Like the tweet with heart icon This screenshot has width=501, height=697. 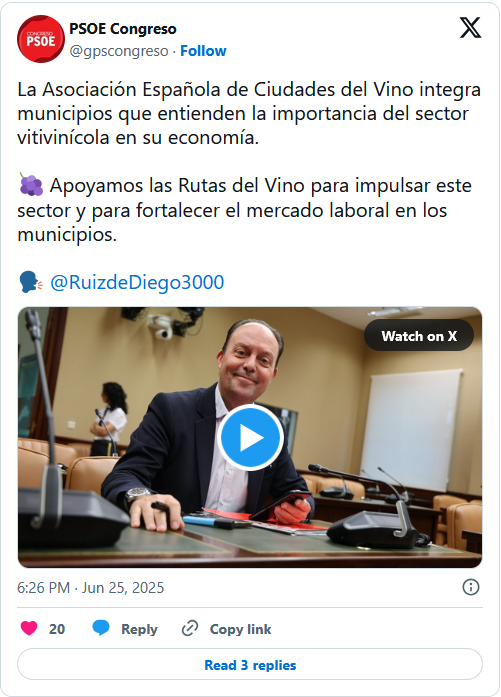[x=29, y=629]
